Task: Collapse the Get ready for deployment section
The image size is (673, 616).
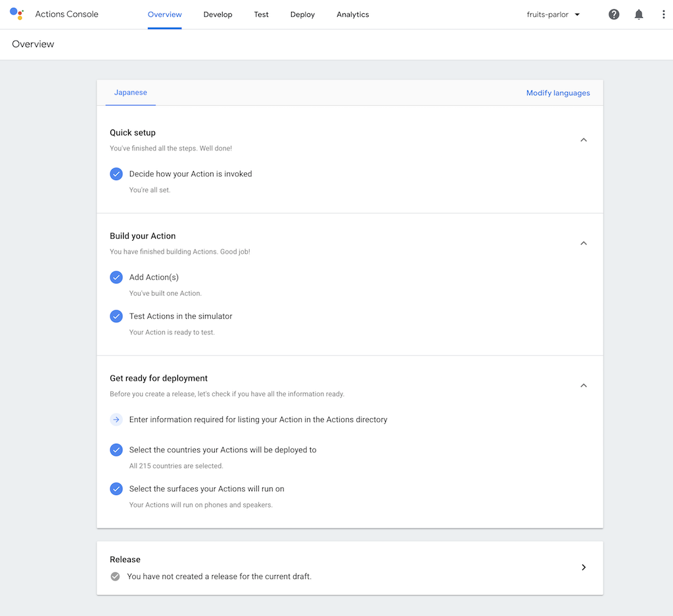Action: point(584,385)
